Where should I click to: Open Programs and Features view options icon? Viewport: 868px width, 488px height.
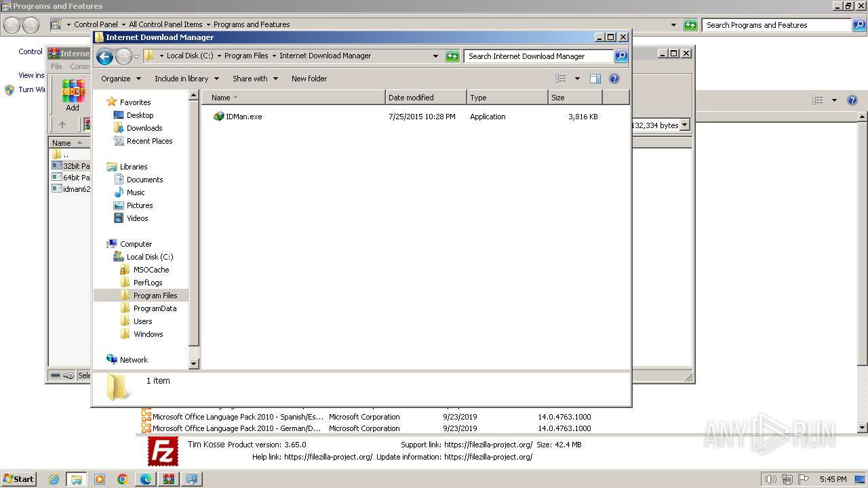(x=818, y=100)
